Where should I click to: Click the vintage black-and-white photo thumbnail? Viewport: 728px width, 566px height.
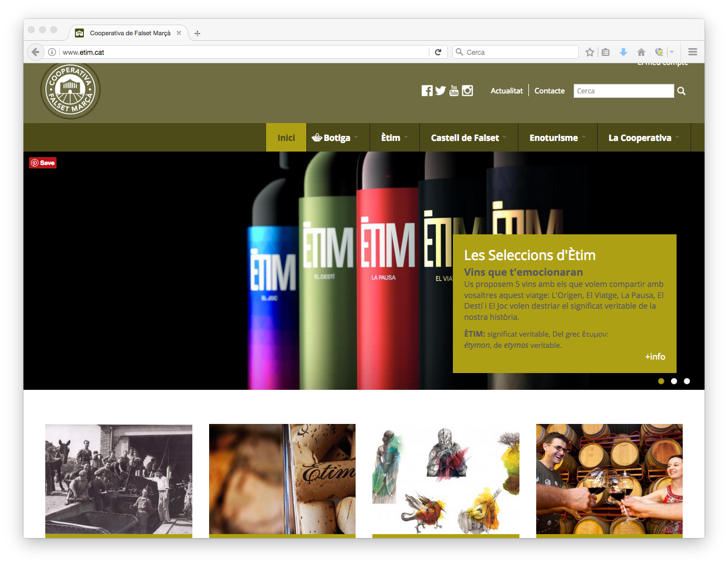point(119,479)
